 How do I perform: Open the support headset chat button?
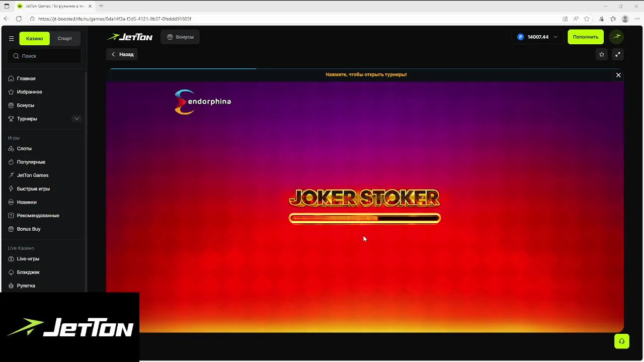tap(622, 341)
